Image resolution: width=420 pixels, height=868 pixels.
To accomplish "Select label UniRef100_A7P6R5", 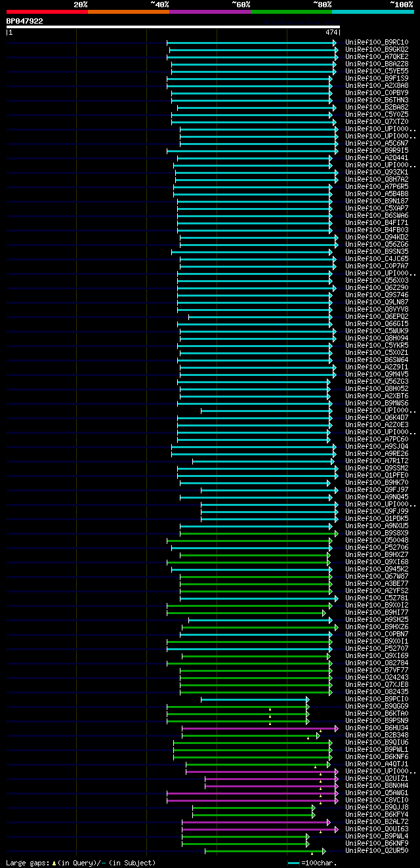I will pyautogui.click(x=377, y=187).
